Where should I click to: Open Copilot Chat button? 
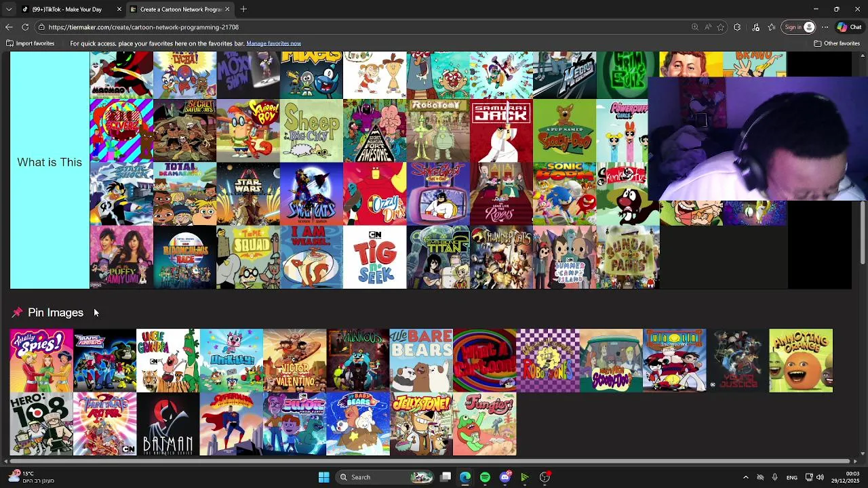pos(850,27)
